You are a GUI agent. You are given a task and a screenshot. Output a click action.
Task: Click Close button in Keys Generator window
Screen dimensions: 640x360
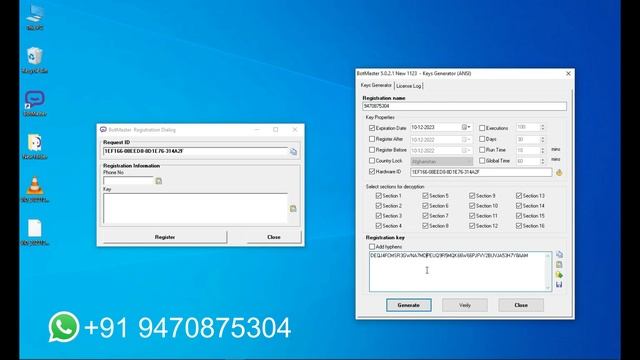[521, 305]
